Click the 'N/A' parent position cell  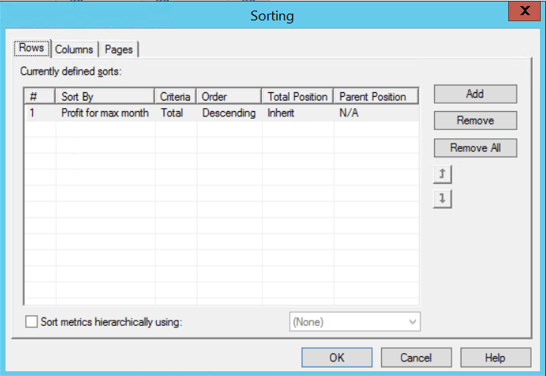[376, 113]
